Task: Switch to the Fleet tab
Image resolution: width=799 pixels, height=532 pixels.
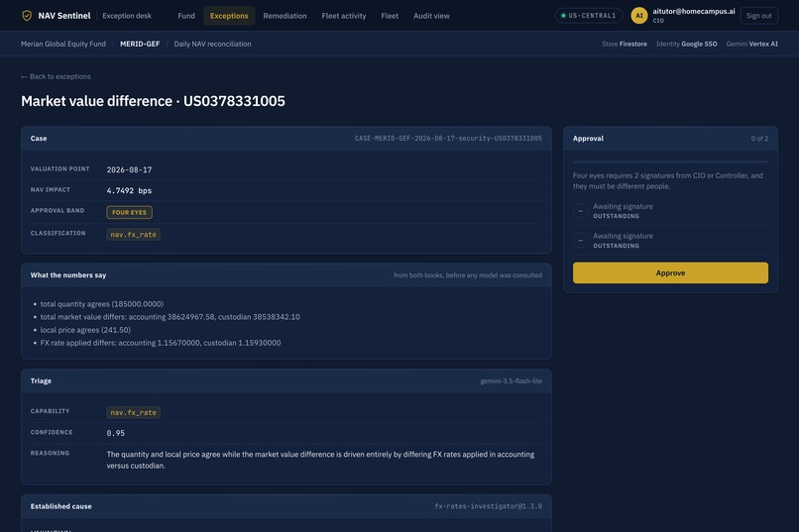Action: (x=390, y=16)
